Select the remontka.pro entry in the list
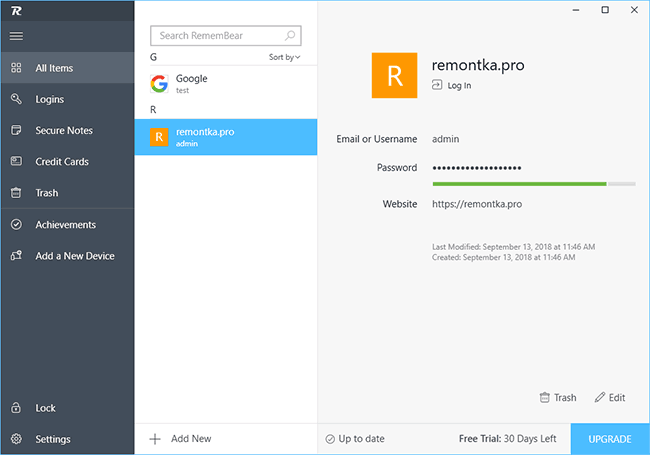Image resolution: width=650 pixels, height=455 pixels. (226, 137)
